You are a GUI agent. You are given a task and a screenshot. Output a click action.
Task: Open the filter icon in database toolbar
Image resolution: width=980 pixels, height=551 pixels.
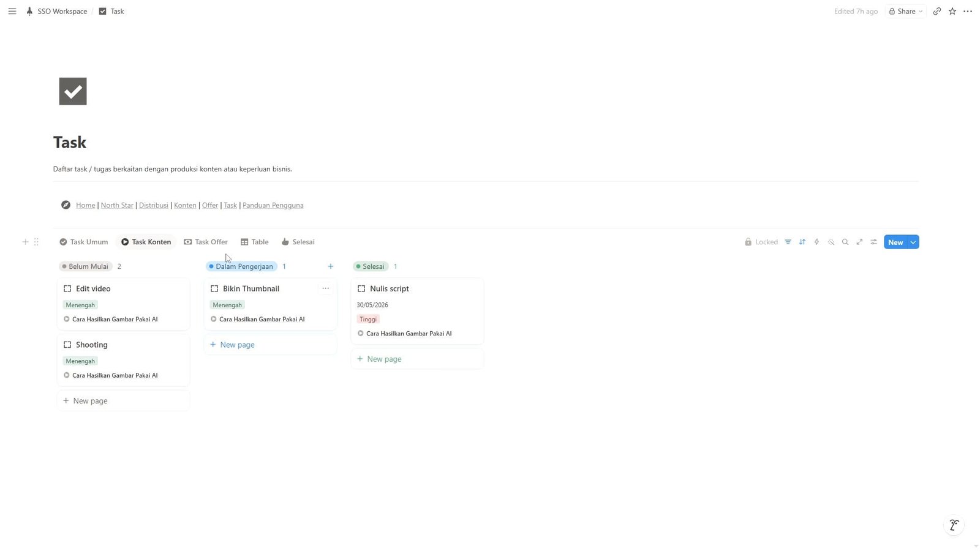788,242
